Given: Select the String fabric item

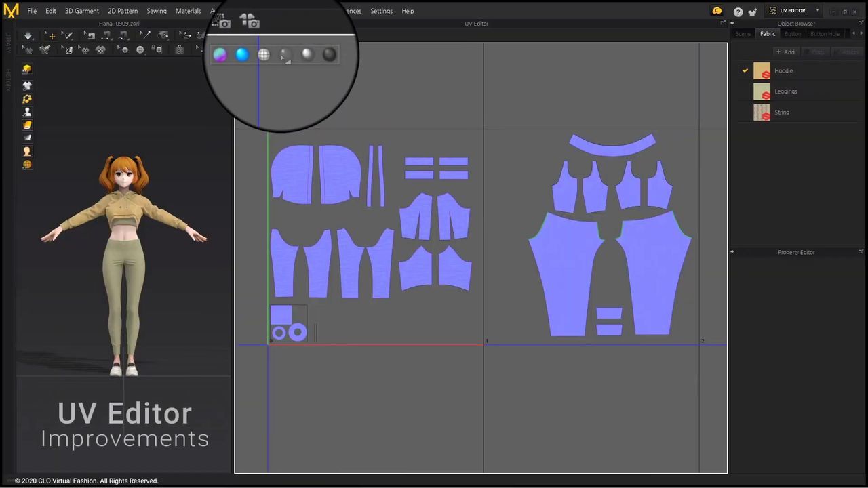Looking at the screenshot, I should (781, 113).
